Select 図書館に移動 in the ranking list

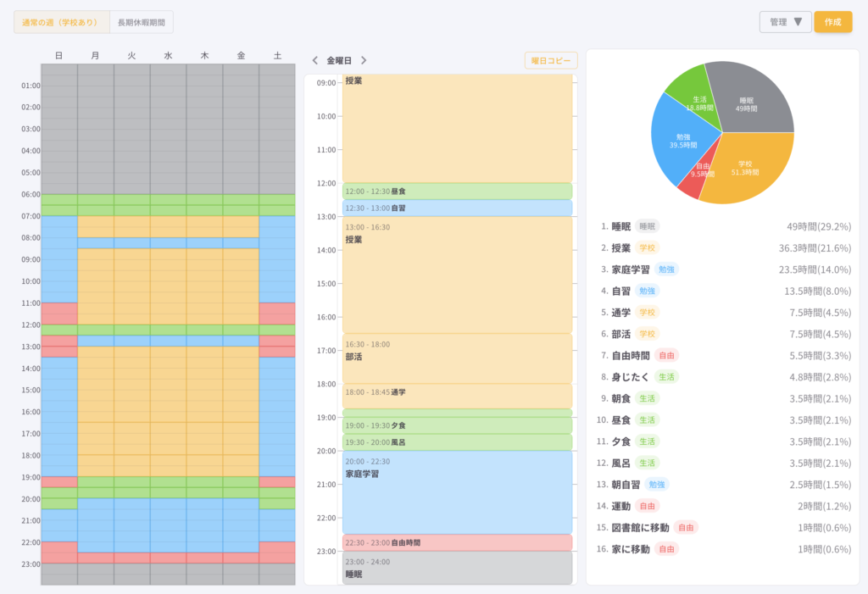(640, 527)
